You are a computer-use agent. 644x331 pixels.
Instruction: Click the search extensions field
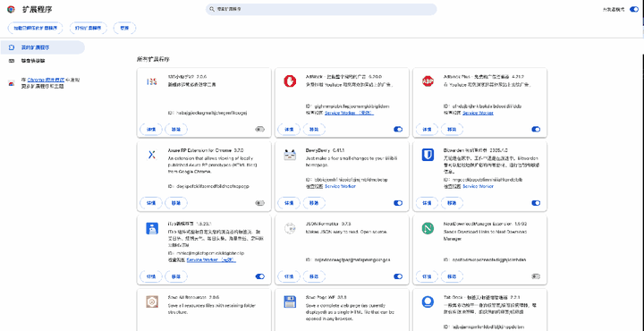(x=321, y=9)
